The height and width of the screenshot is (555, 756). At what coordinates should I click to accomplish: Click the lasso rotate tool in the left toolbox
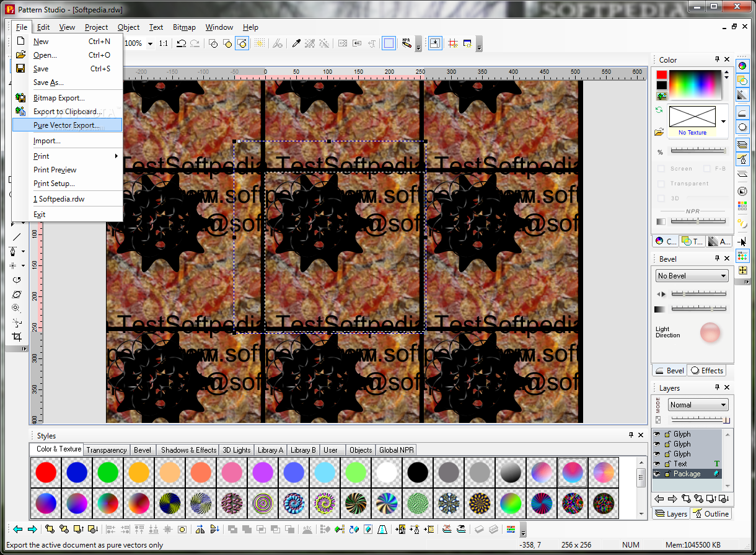click(17, 280)
